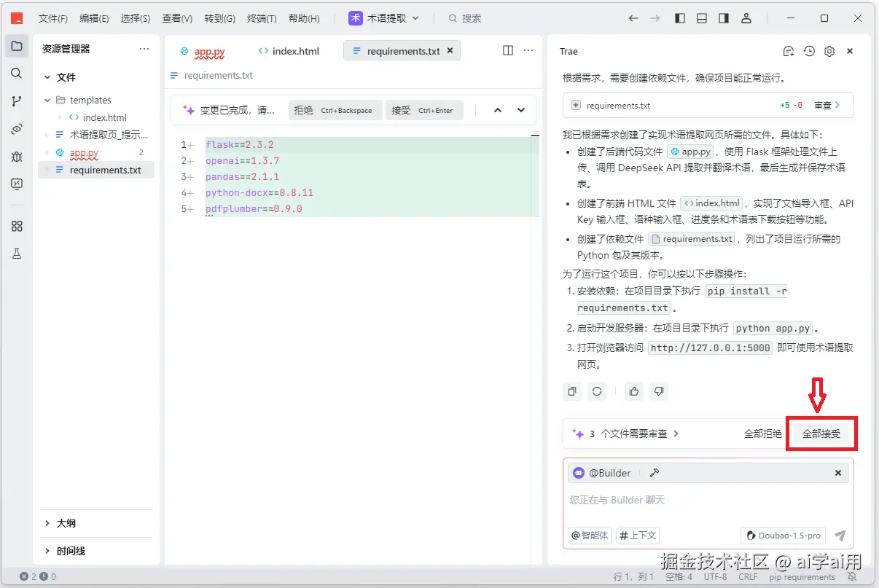Navigate forward with the right arrow

click(x=655, y=18)
